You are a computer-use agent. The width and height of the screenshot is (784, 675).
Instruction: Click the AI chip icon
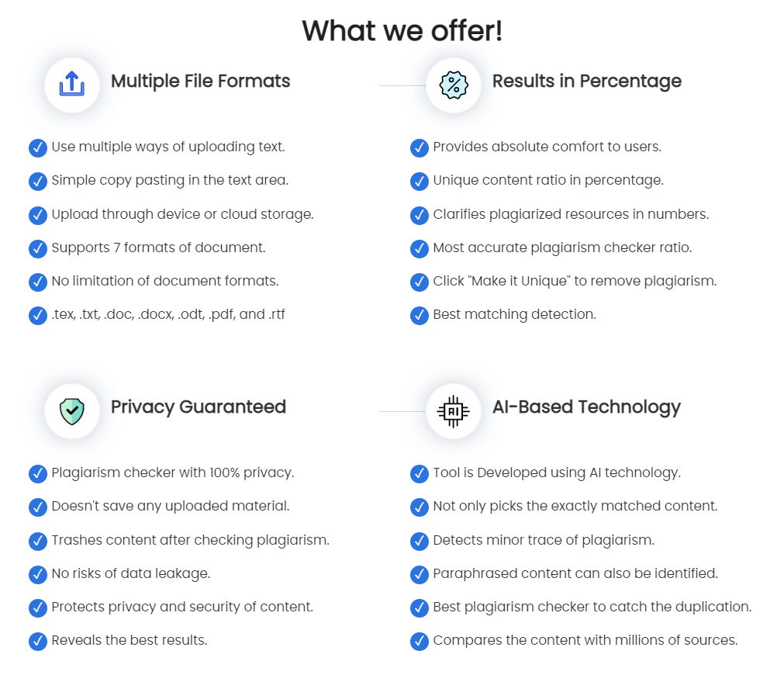[454, 410]
